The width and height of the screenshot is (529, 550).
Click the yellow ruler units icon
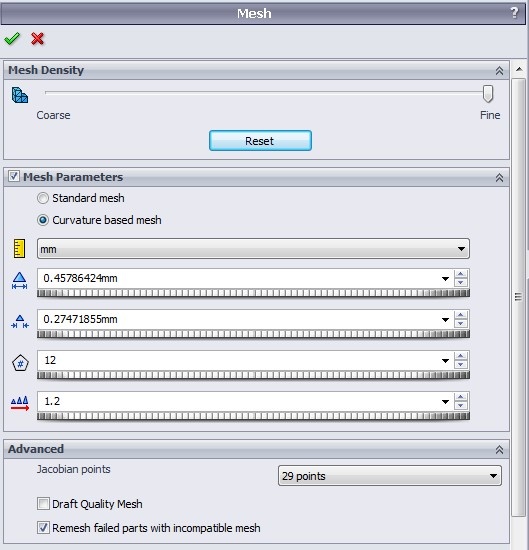tap(19, 249)
